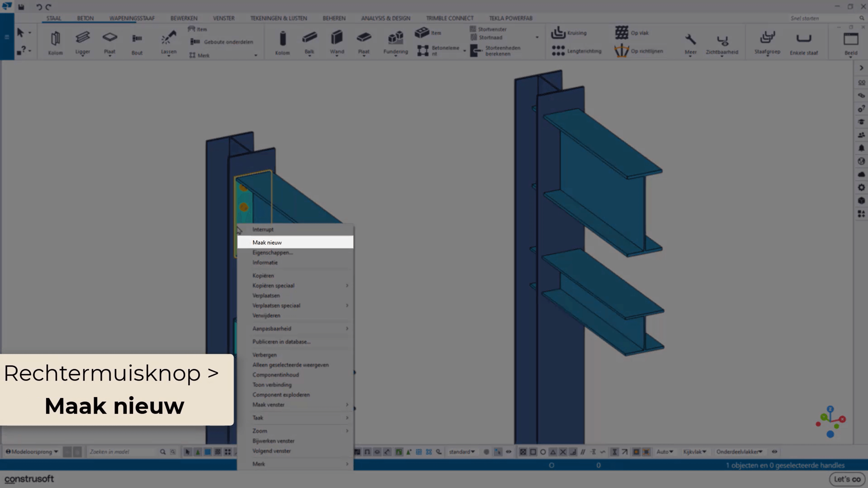Click Component exploderen menu entry
The height and width of the screenshot is (488, 868).
tap(281, 394)
